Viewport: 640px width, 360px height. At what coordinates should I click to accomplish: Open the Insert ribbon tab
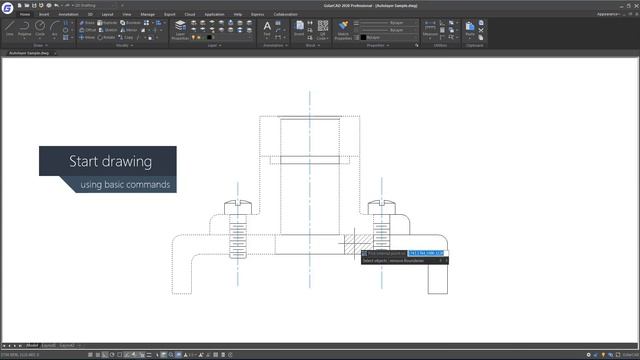click(x=44, y=14)
